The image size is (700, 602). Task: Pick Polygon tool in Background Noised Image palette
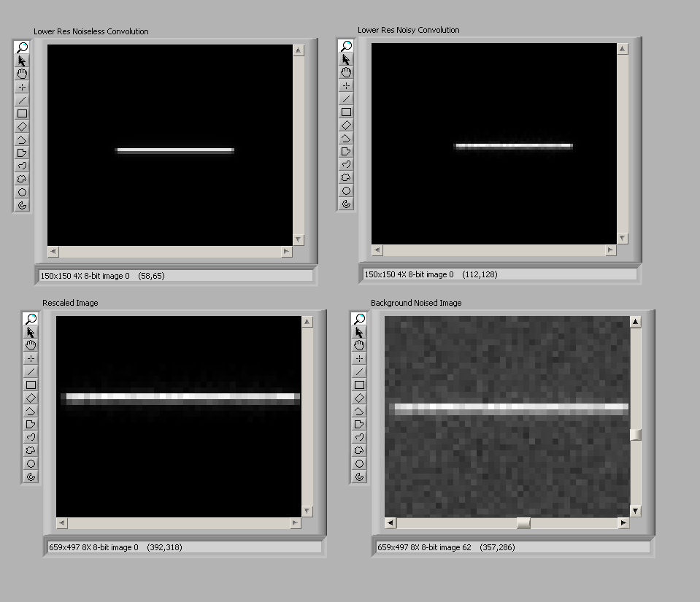click(x=358, y=424)
